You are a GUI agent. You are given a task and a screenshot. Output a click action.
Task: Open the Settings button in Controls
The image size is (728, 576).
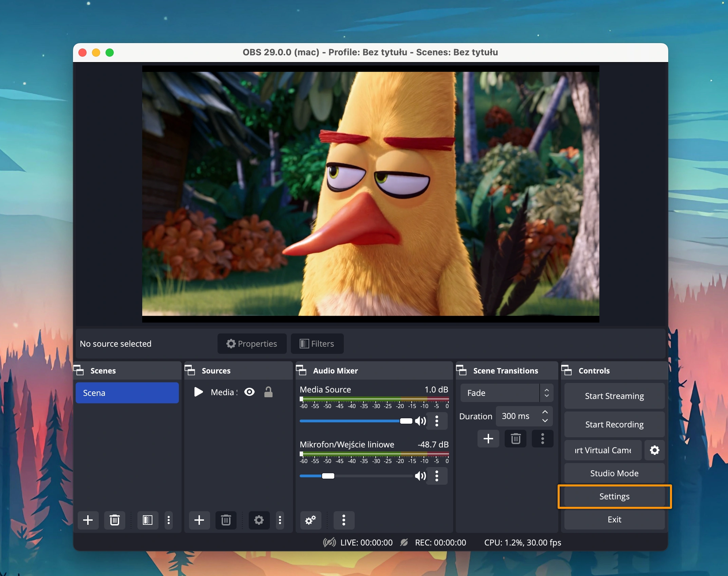click(614, 496)
